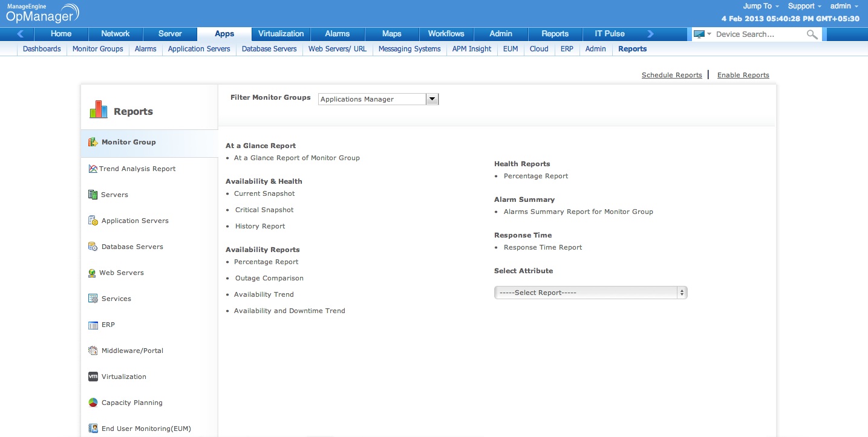Click the Database Servers icon
The image size is (868, 437).
(x=93, y=247)
